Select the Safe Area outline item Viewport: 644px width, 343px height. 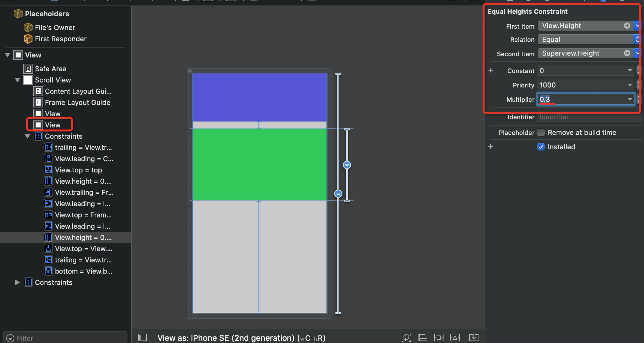50,69
